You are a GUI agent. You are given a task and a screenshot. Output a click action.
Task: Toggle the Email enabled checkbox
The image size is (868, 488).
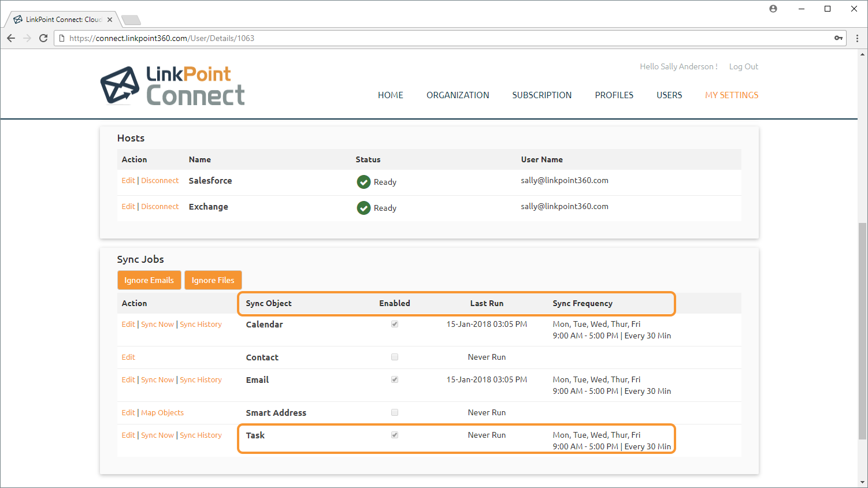(x=395, y=379)
